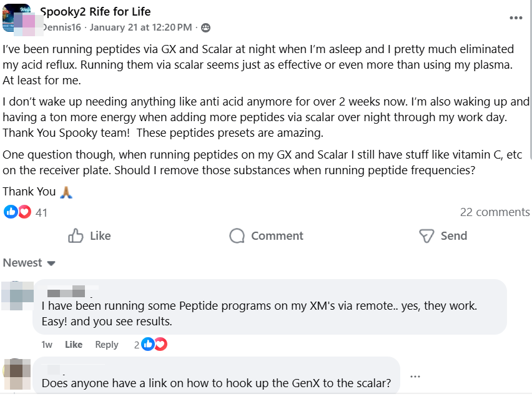This screenshot has height=399, width=532.
Task: Open the post timestamp January 21 link
Action: tap(140, 27)
